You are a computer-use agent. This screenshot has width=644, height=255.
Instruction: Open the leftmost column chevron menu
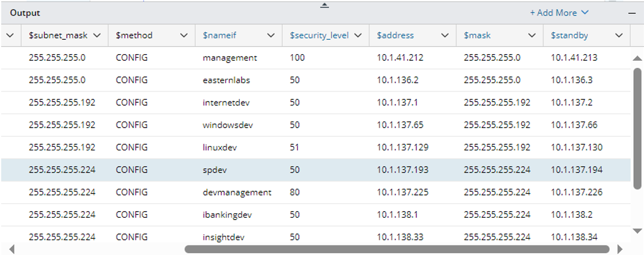click(10, 35)
